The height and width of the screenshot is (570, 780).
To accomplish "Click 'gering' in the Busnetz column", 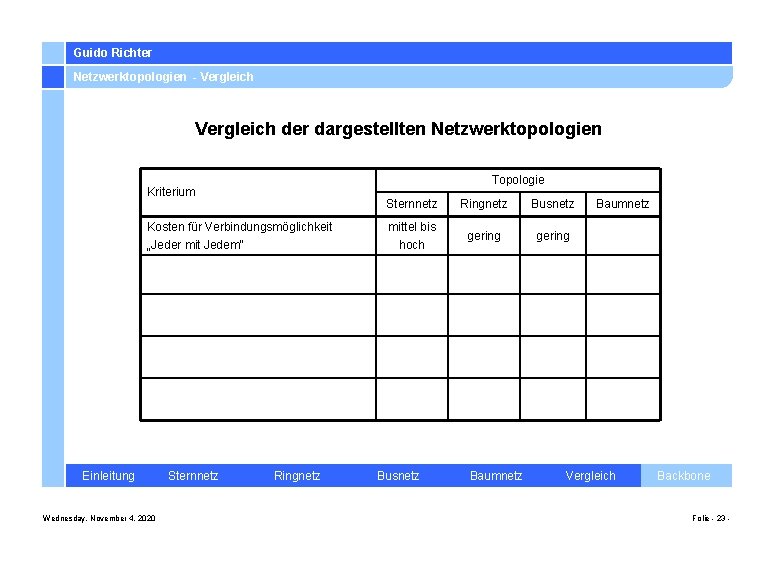I will 553,236.
